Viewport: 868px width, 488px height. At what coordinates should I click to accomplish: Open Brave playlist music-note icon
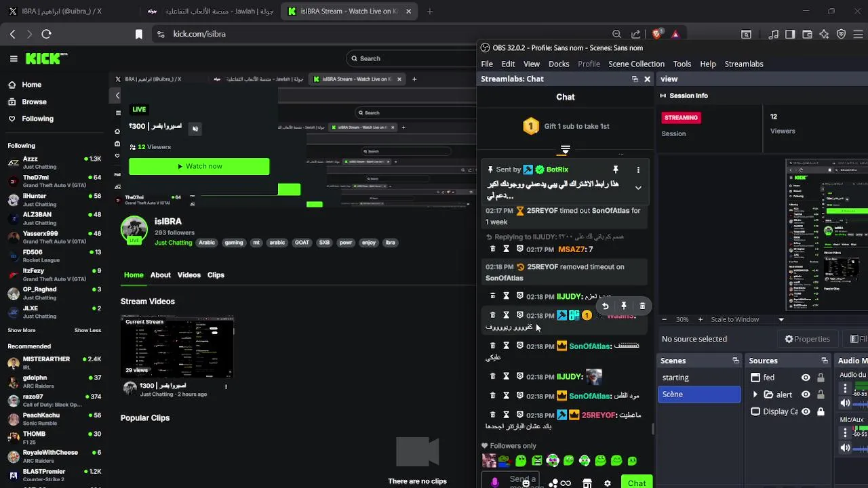point(774,34)
